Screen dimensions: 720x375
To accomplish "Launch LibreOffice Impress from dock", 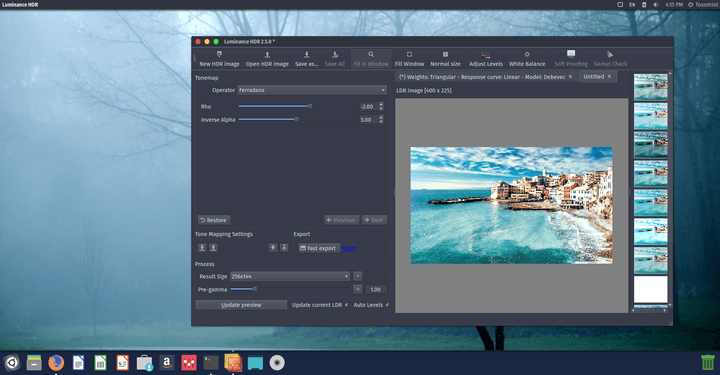I will tap(122, 363).
